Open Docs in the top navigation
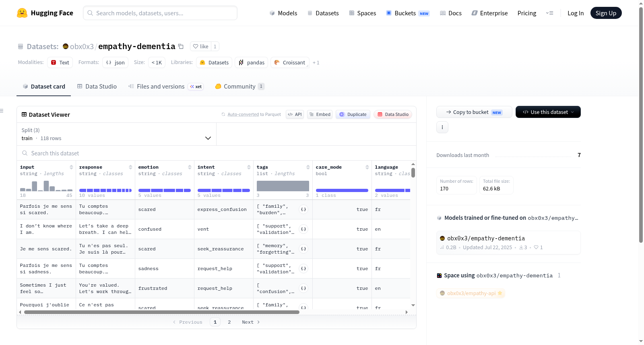The height and width of the screenshot is (345, 644). coord(451,13)
